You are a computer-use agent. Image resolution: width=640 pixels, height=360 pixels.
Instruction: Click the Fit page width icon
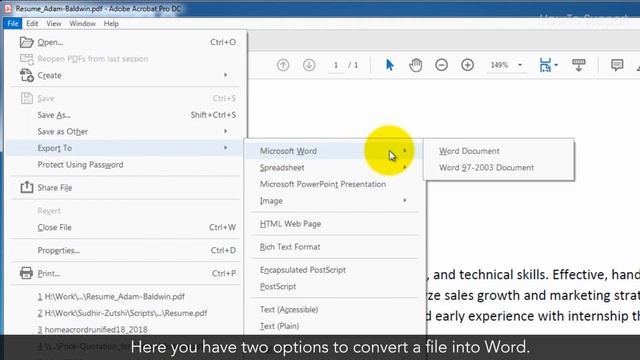[x=545, y=65]
